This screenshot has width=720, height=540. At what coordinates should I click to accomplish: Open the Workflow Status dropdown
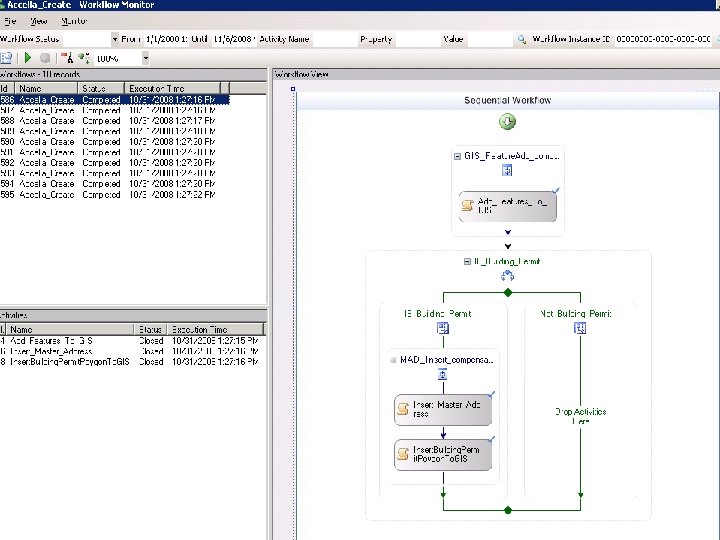(x=114, y=39)
